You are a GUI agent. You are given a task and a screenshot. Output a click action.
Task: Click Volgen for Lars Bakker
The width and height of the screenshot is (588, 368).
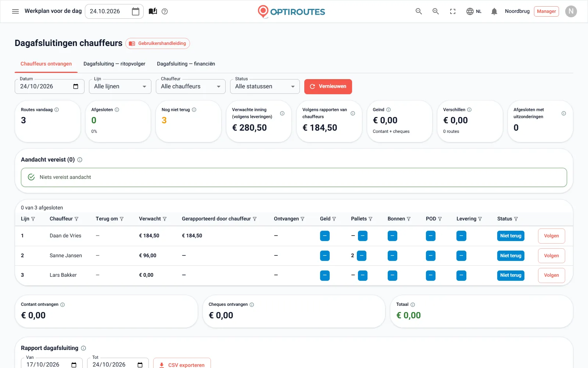pyautogui.click(x=551, y=275)
